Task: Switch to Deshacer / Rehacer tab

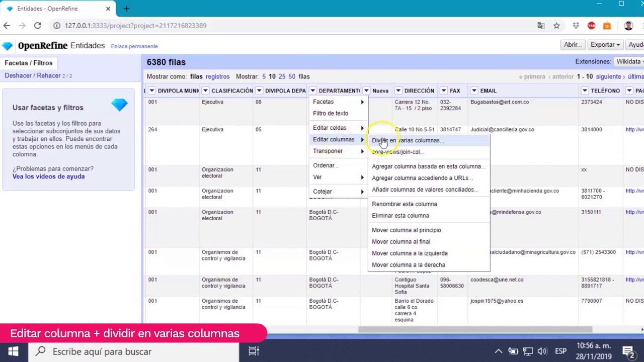Action: [38, 75]
